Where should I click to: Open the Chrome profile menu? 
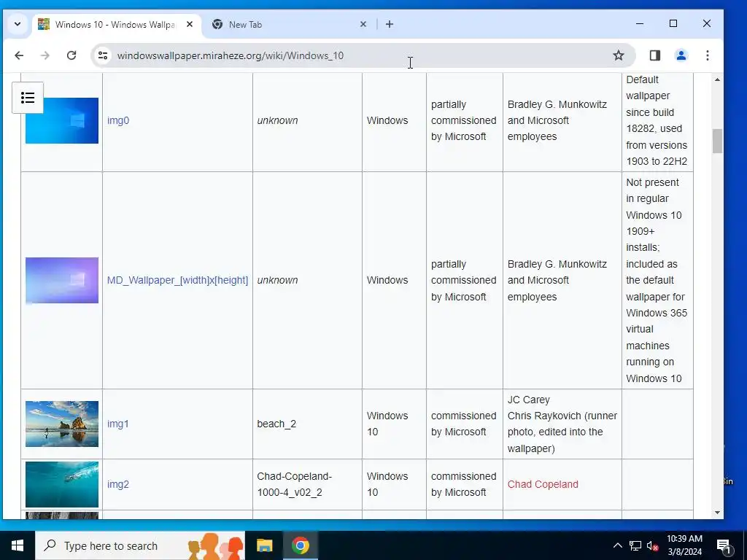coord(681,55)
